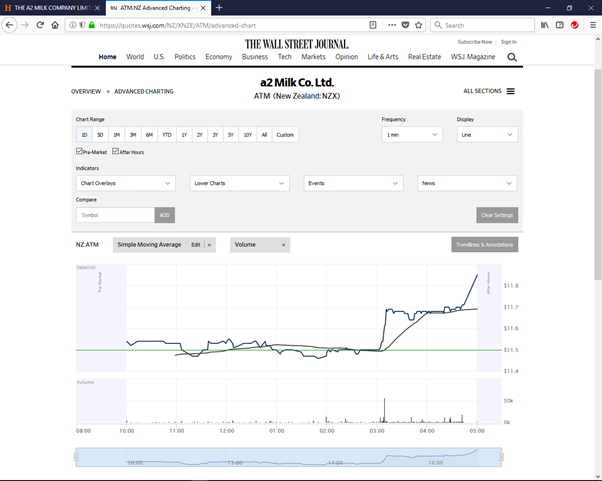Click the Clear Settings button
602x481 pixels.
(497, 215)
